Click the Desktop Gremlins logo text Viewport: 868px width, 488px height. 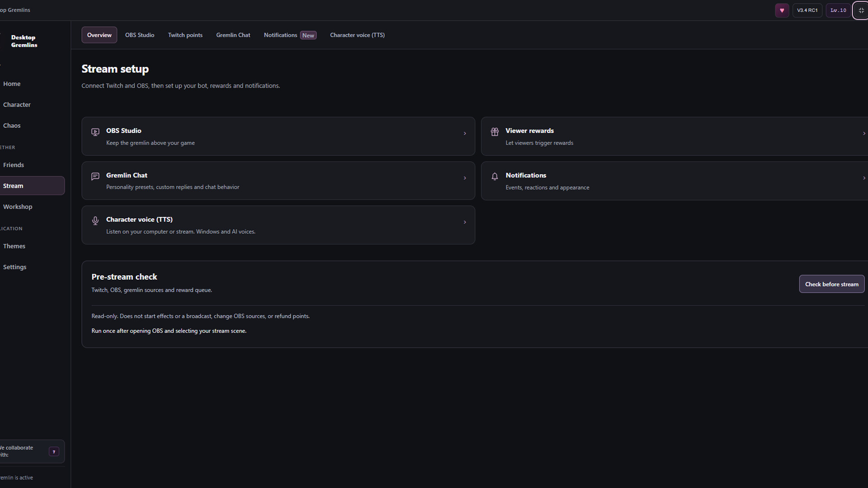click(x=24, y=41)
